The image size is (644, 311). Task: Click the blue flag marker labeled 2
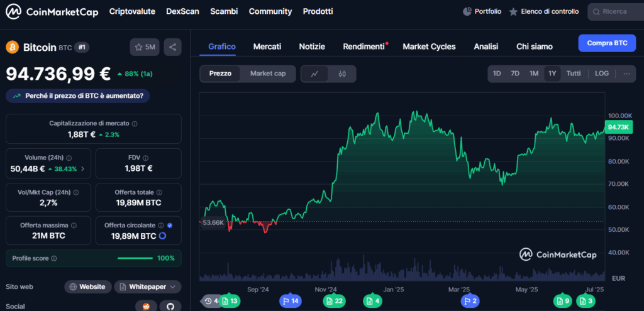click(x=470, y=301)
